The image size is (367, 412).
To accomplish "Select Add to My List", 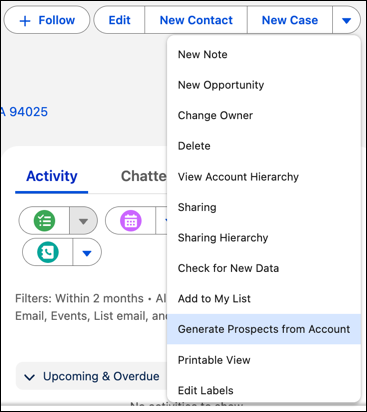I will point(264,299).
